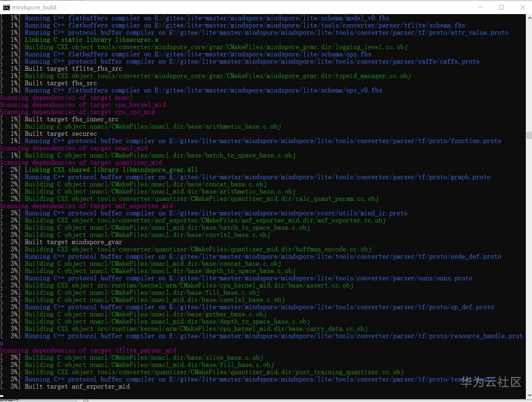
Task: Click "Built target fbs_inner_src" line
Action: [x=59, y=119]
